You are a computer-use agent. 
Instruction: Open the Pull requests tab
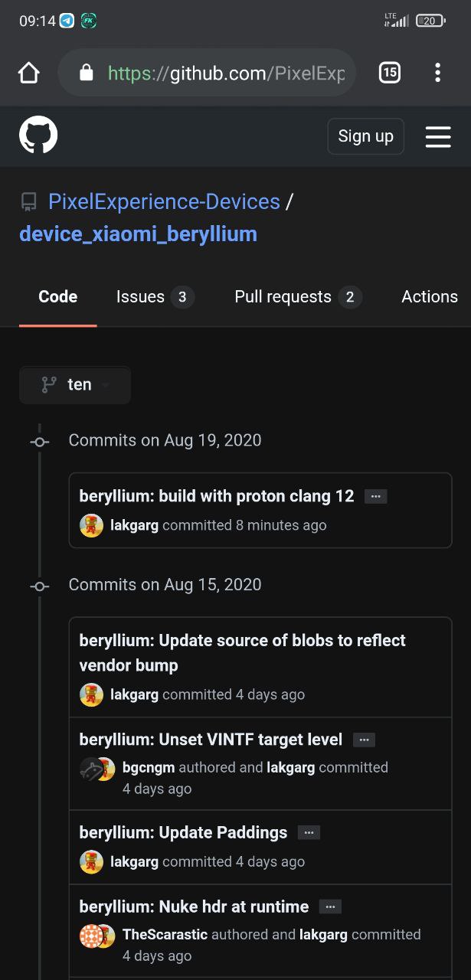point(297,297)
